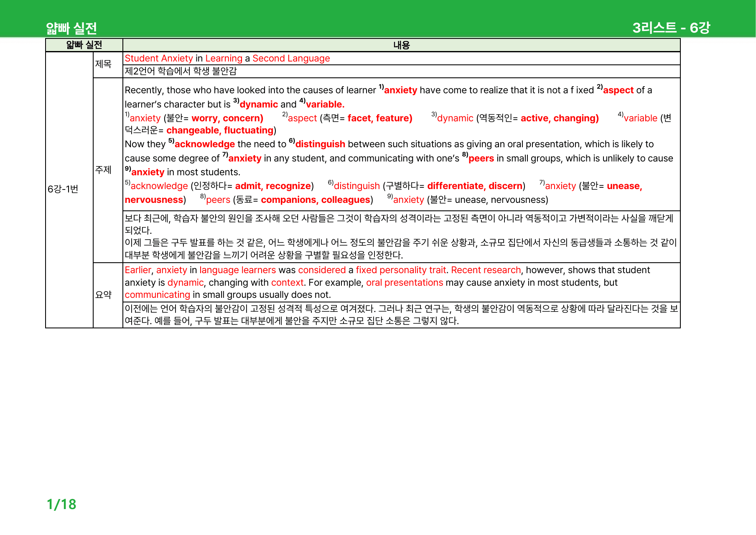Click the synonyms 'changeable, fluctuating'
This screenshot has width=756, height=535.
click(220, 131)
